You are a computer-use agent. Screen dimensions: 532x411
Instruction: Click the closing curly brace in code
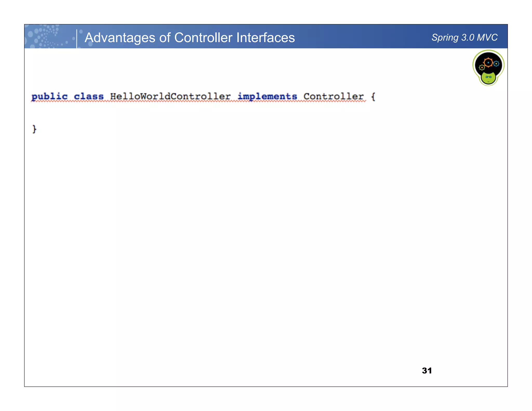coord(34,129)
